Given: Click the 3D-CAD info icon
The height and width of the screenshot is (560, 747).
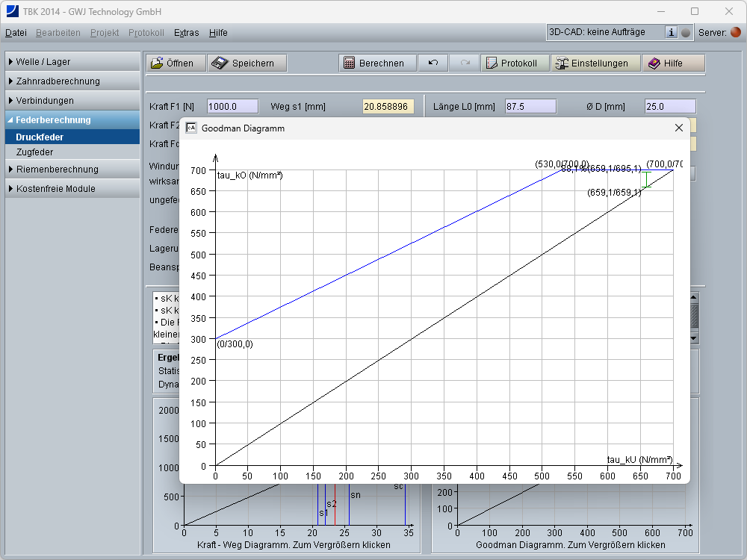Looking at the screenshot, I should (671, 33).
